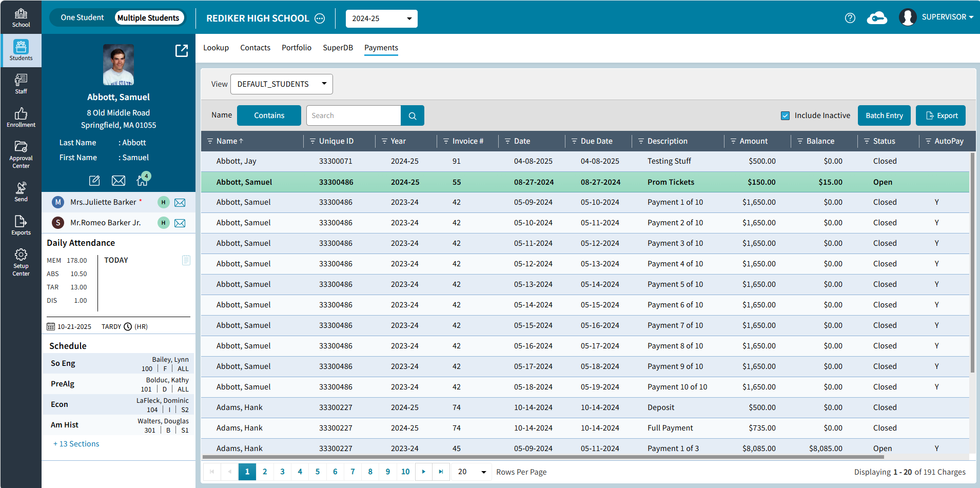
Task: Select the Payments tab
Action: 381,48
